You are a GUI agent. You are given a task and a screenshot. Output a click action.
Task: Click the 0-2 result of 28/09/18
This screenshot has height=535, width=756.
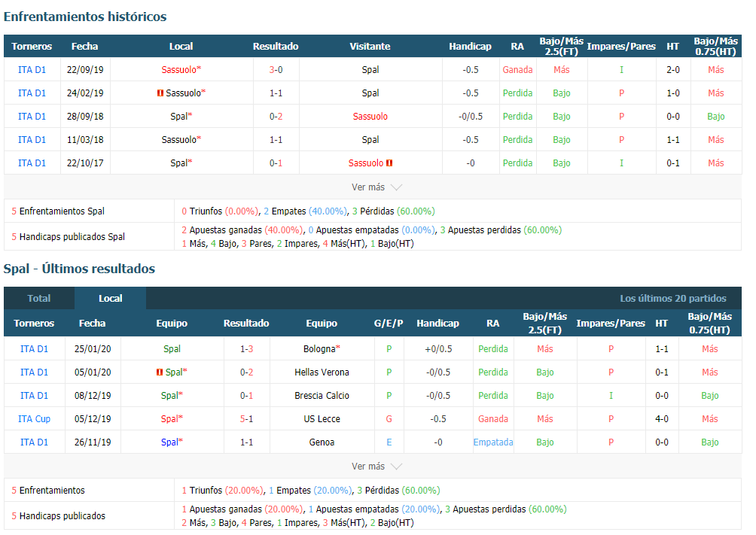276,116
